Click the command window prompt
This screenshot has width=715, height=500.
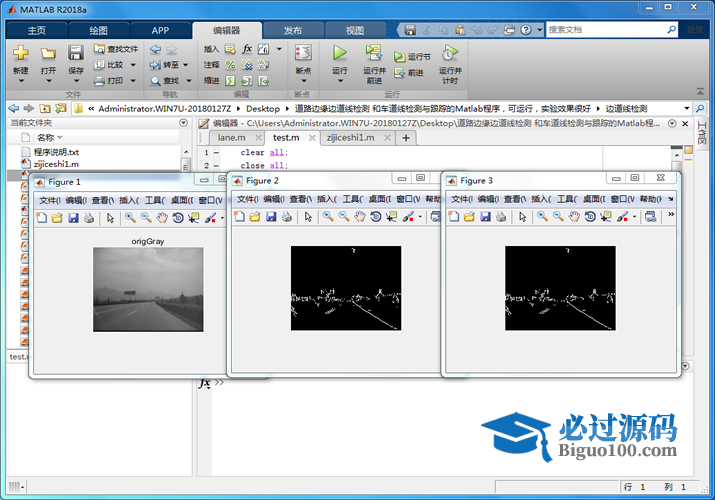pos(219,382)
